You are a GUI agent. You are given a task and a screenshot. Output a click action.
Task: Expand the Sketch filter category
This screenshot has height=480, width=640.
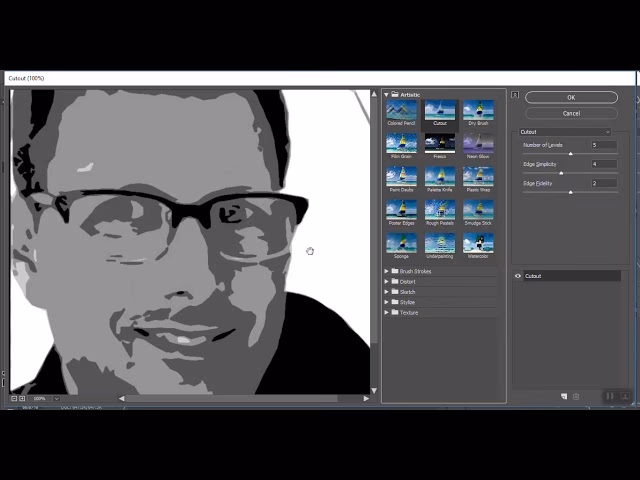(386, 292)
